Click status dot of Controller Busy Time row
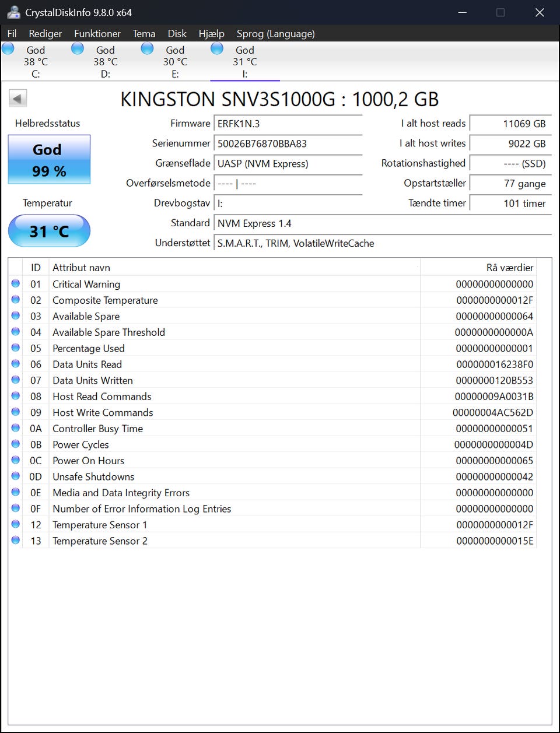Viewport: 560px width, 733px height. pos(16,428)
